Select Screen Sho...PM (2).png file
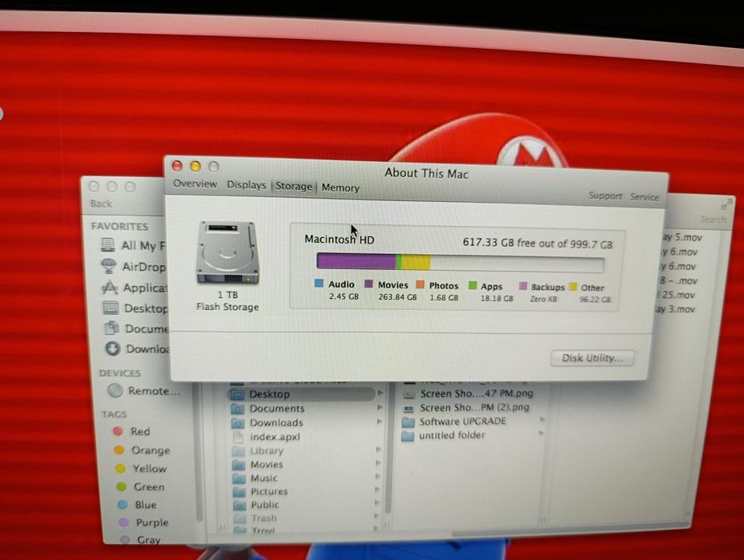The height and width of the screenshot is (560, 744). pos(466,408)
